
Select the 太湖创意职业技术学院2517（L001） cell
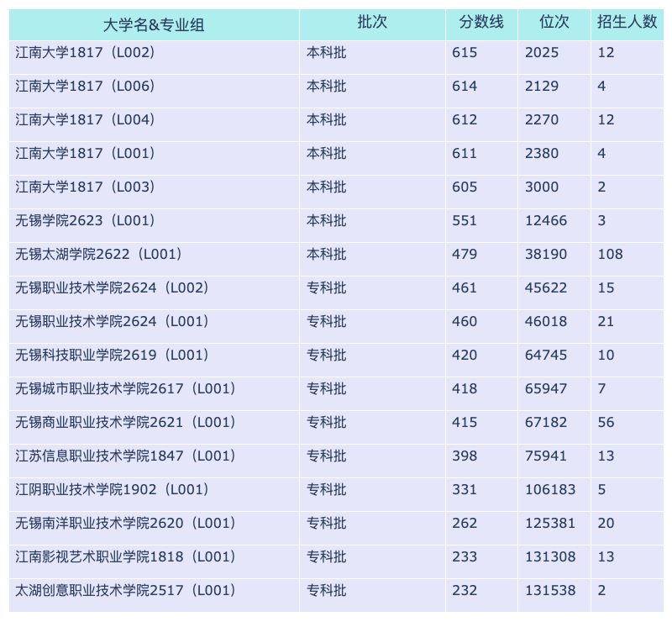154,595
